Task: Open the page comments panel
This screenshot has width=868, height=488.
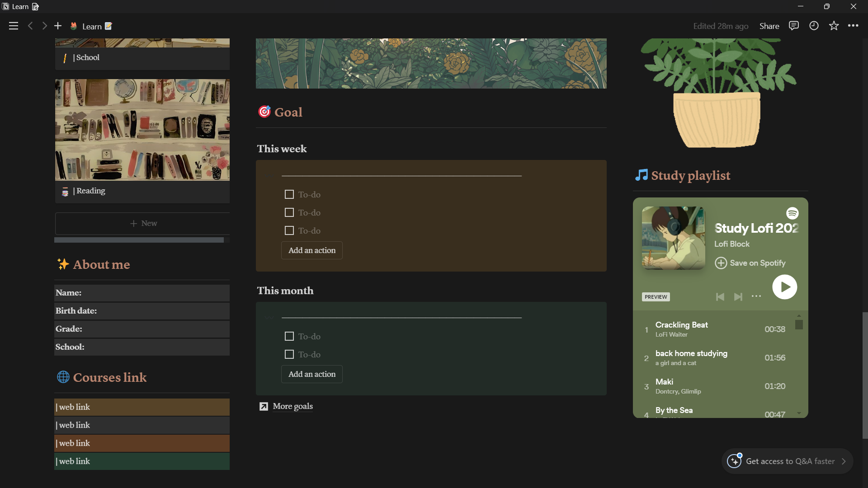Action: tap(793, 26)
